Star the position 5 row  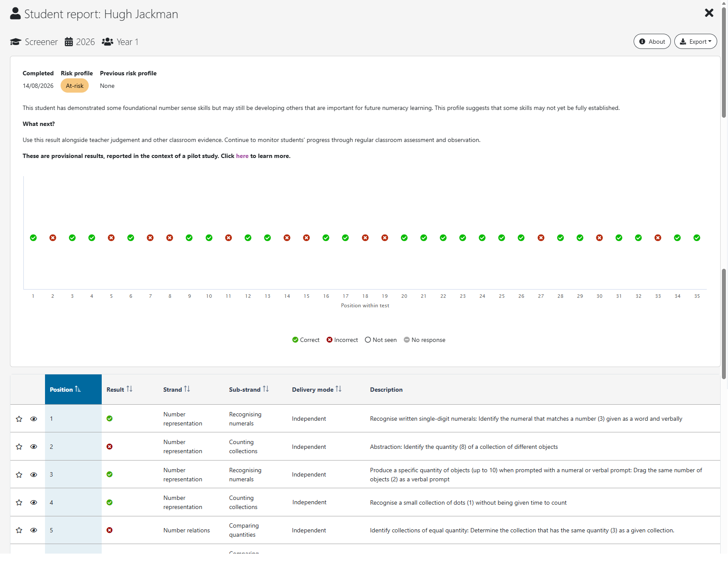click(19, 530)
